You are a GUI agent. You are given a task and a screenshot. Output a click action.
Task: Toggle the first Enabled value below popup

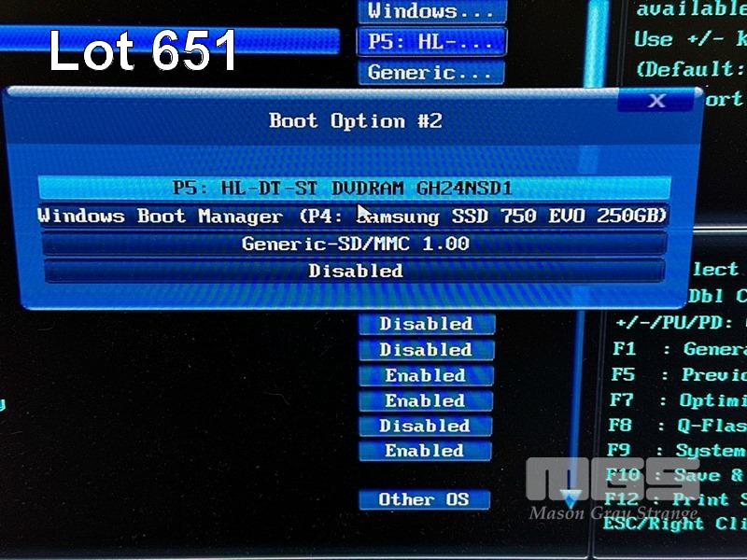pos(426,375)
